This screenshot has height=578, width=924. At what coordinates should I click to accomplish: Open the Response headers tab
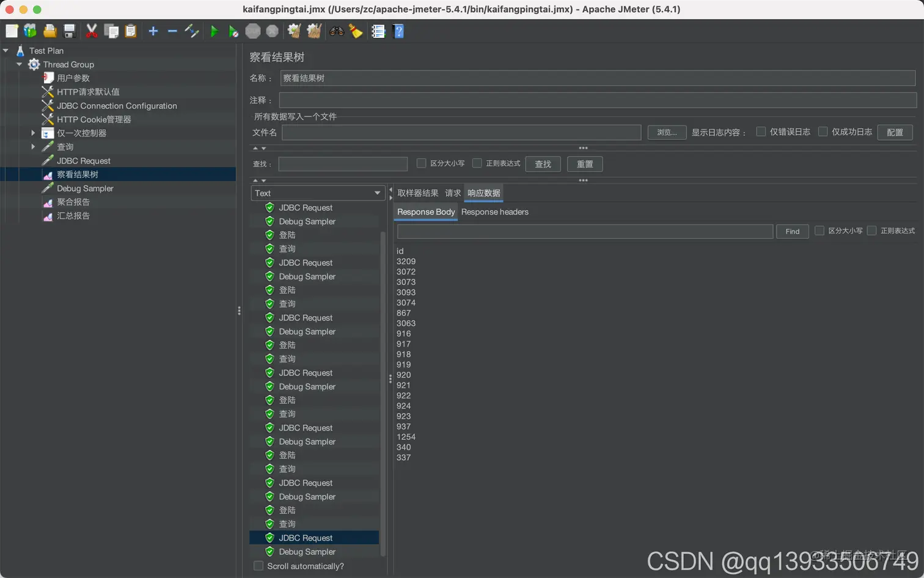(495, 212)
